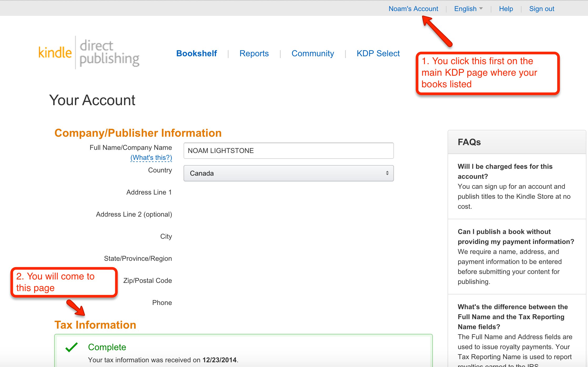The image size is (588, 367).
Task: Click the Phone label
Action: [162, 303]
